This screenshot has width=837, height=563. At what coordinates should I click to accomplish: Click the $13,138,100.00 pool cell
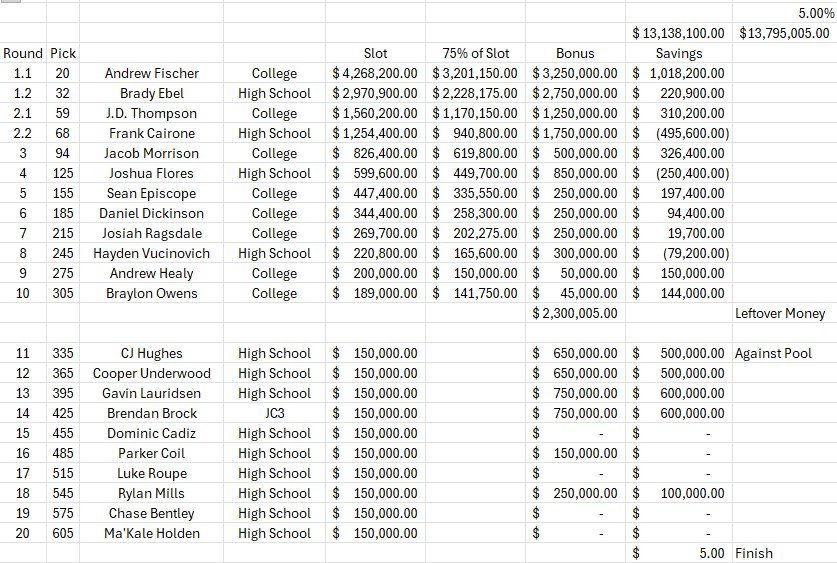tap(679, 33)
